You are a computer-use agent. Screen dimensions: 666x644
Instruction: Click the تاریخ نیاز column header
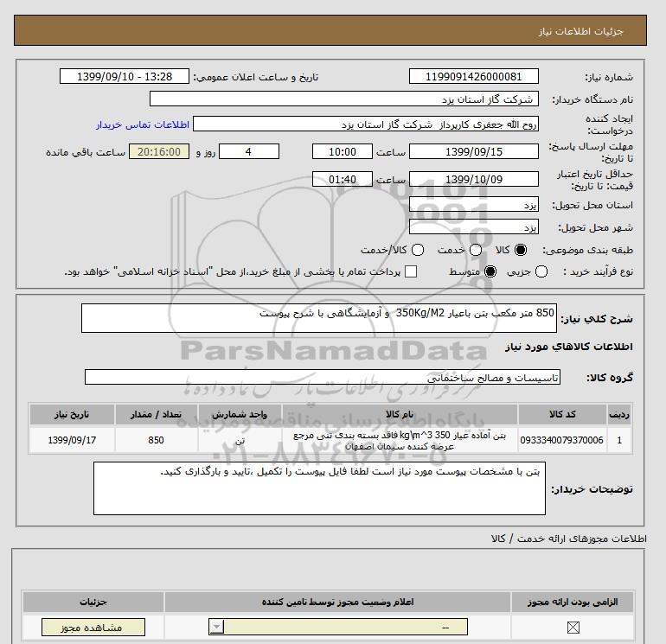pos(72,414)
